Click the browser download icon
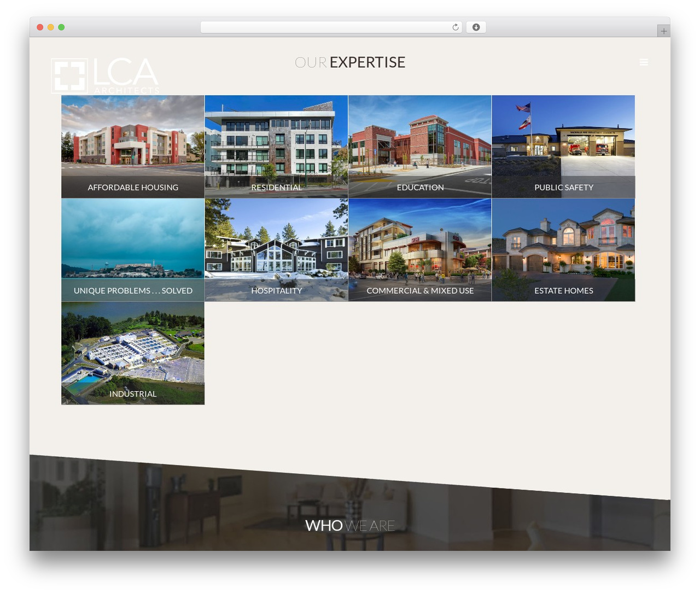 coord(476,27)
